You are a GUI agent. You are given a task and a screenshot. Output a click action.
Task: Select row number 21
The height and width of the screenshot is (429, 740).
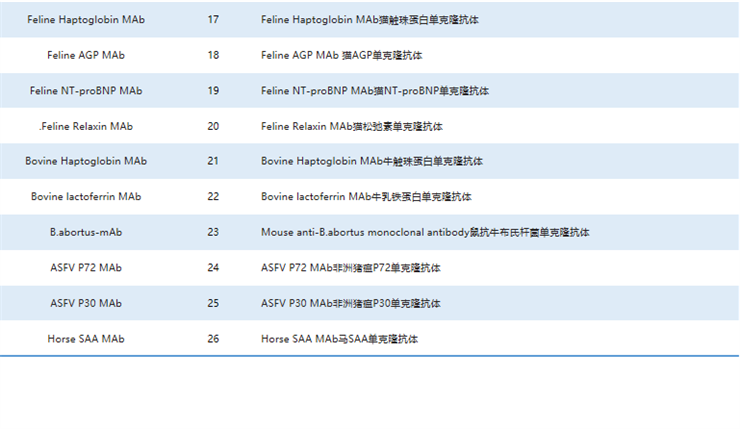(x=213, y=161)
